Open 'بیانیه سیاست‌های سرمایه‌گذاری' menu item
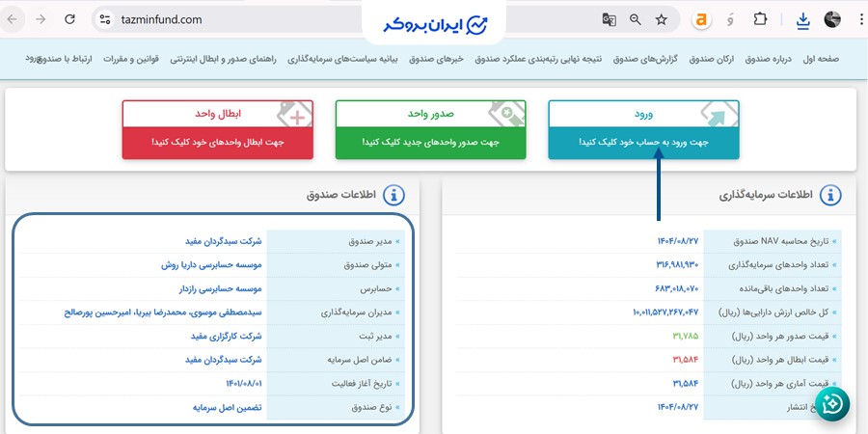 [343, 59]
